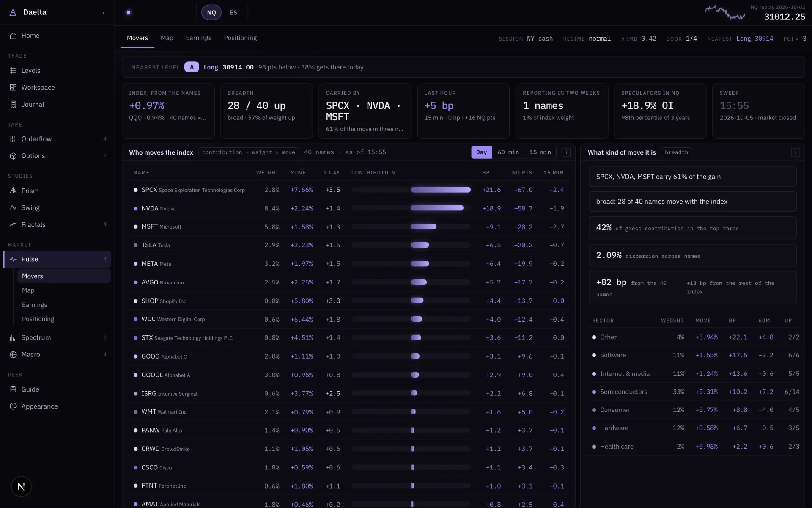This screenshot has height=508, width=812.
Task: Click the Daelta logo icon
Action: (x=13, y=12)
